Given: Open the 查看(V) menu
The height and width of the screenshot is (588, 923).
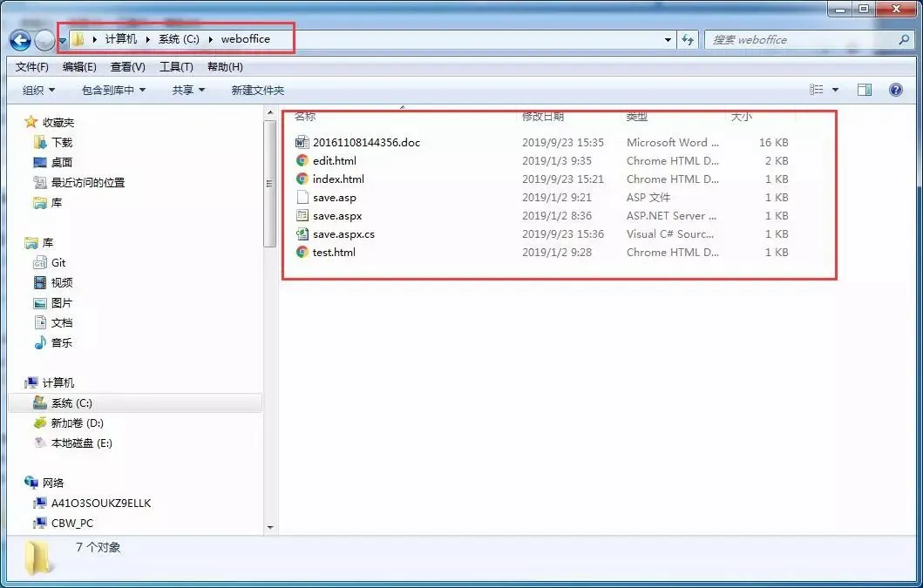Looking at the screenshot, I should (128, 67).
